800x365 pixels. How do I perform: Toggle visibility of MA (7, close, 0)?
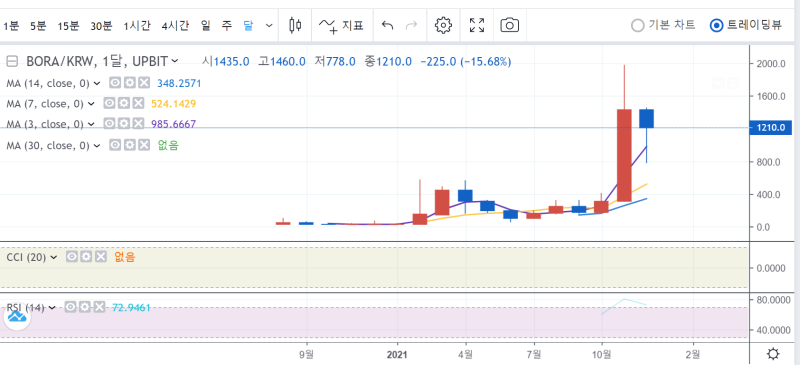pyautogui.click(x=110, y=104)
